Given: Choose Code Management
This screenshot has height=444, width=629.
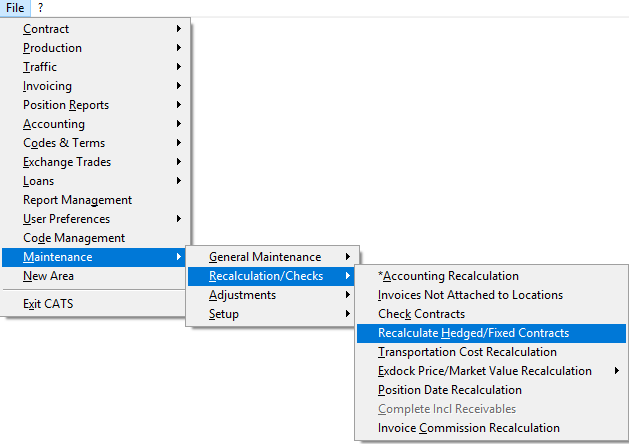Looking at the screenshot, I should (x=93, y=238).
